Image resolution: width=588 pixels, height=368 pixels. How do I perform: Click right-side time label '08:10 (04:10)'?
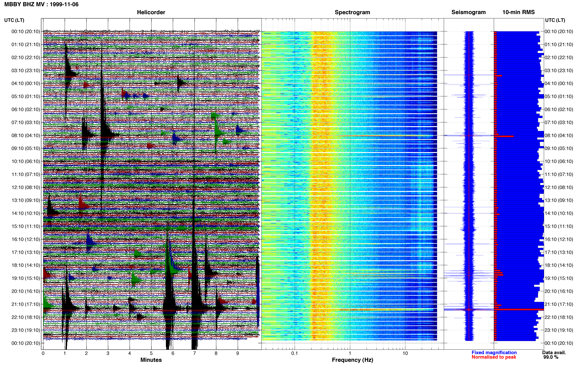559,136
